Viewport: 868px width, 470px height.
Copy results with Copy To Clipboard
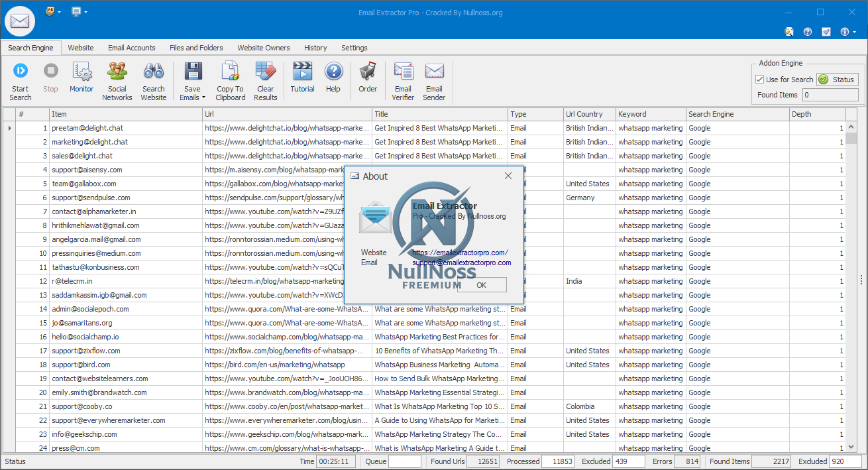click(230, 71)
